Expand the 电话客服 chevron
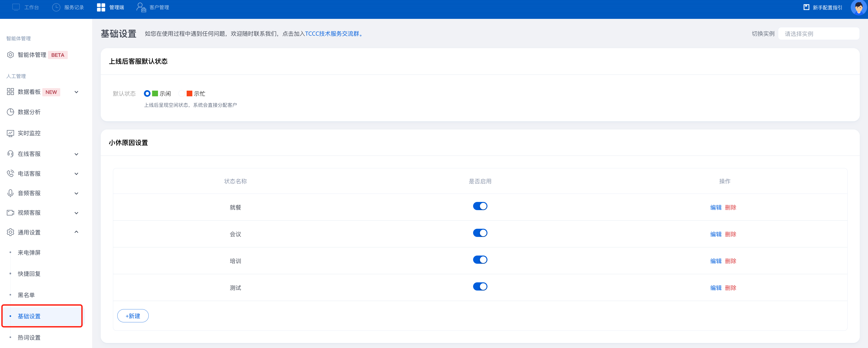Viewport: 868px width, 348px height. 76,174
